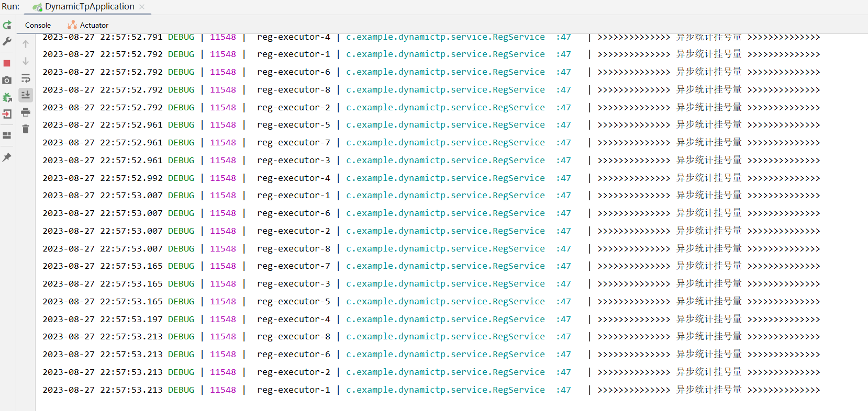Clear all console output with the trash icon

[x=26, y=129]
